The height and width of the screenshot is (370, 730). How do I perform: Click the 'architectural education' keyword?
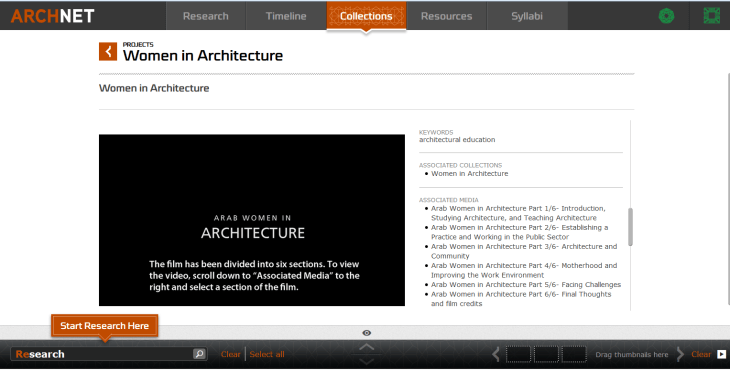457,140
